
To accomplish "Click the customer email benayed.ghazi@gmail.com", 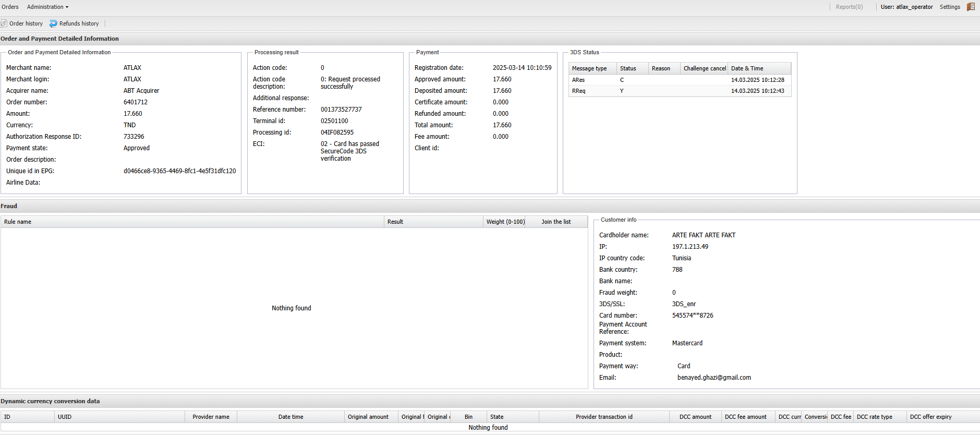I will click(x=714, y=378).
